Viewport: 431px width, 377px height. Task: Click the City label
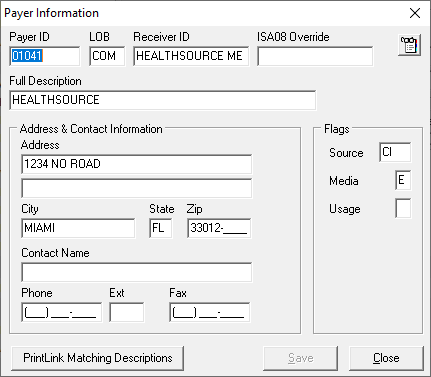coord(30,209)
